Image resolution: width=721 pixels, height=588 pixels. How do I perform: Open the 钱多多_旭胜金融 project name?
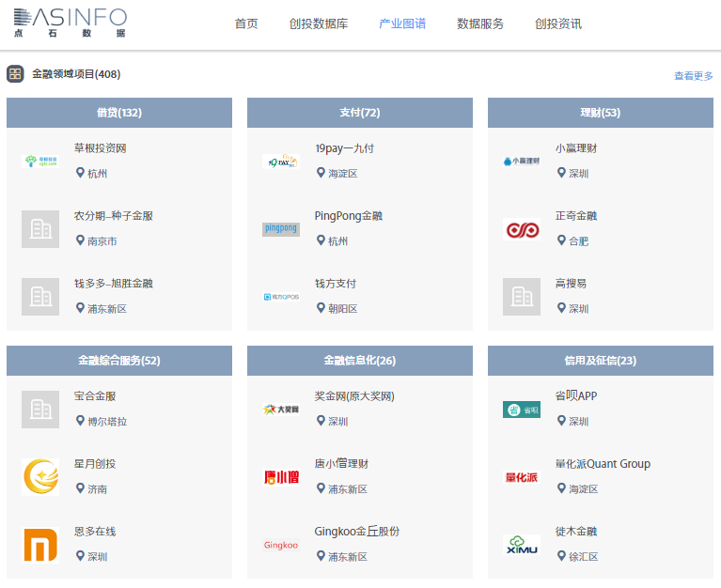[114, 284]
